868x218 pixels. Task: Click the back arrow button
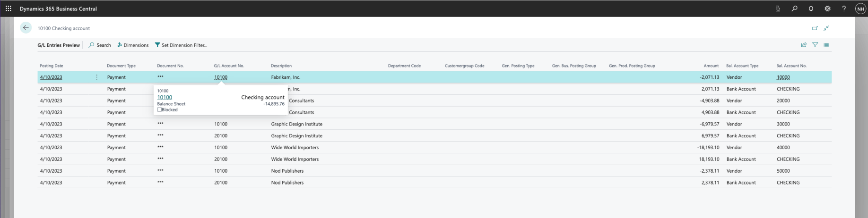tap(26, 28)
